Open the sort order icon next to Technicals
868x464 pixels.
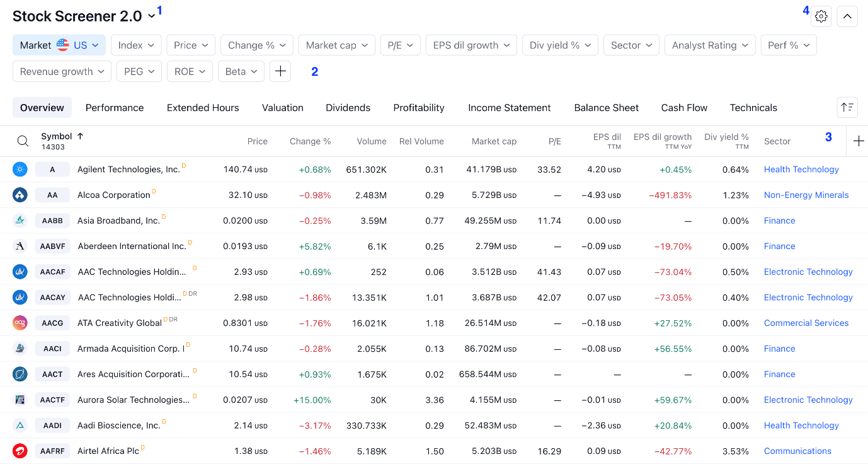847,107
